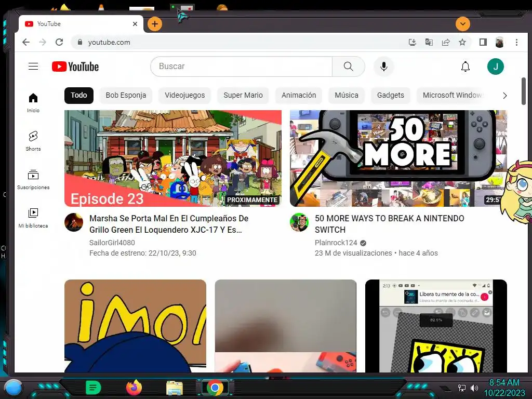Open the SpongeBob drawing app thumbnail
The height and width of the screenshot is (399, 532).
click(436, 326)
